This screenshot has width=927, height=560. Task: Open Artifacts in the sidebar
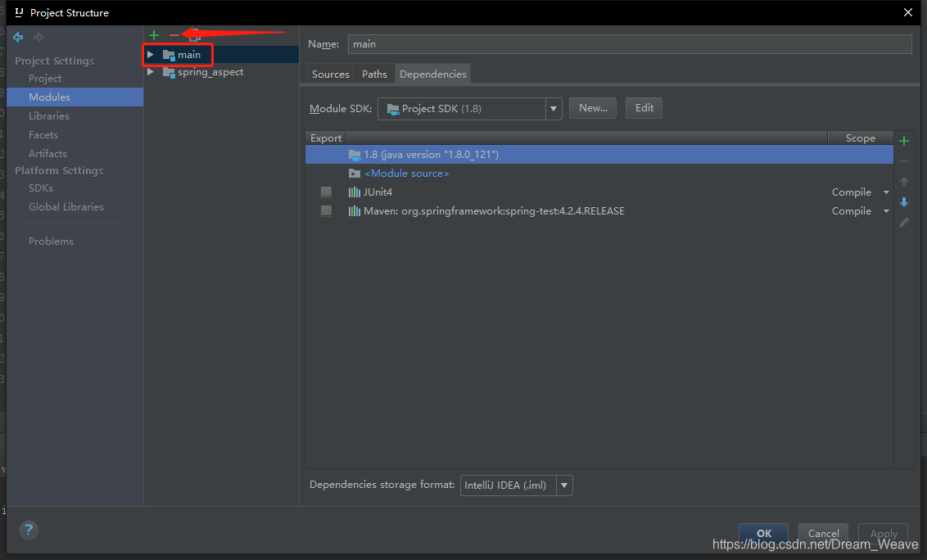47,154
